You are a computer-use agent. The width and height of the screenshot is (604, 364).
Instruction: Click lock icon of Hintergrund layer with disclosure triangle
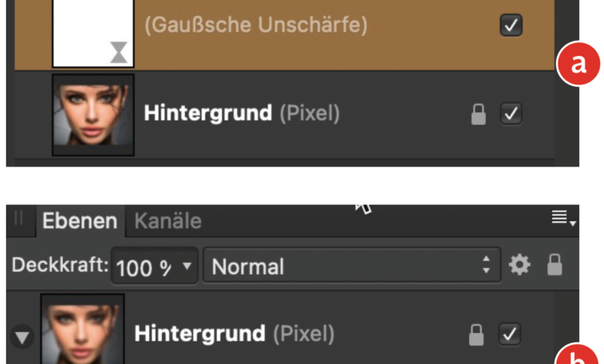(x=477, y=335)
